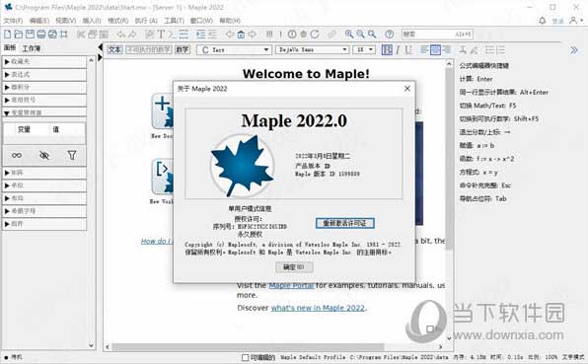Expand the right panel double-chevron icon
This screenshot has height=364, width=588.
point(574,50)
